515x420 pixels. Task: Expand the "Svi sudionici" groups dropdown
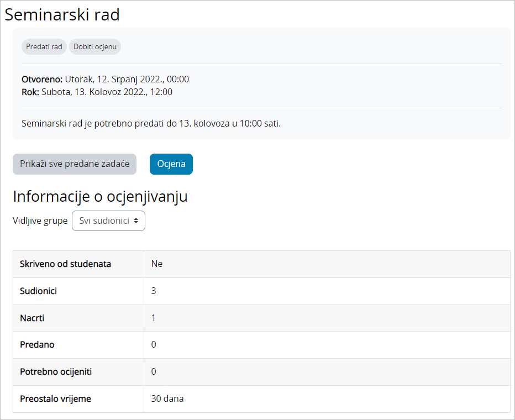click(108, 221)
